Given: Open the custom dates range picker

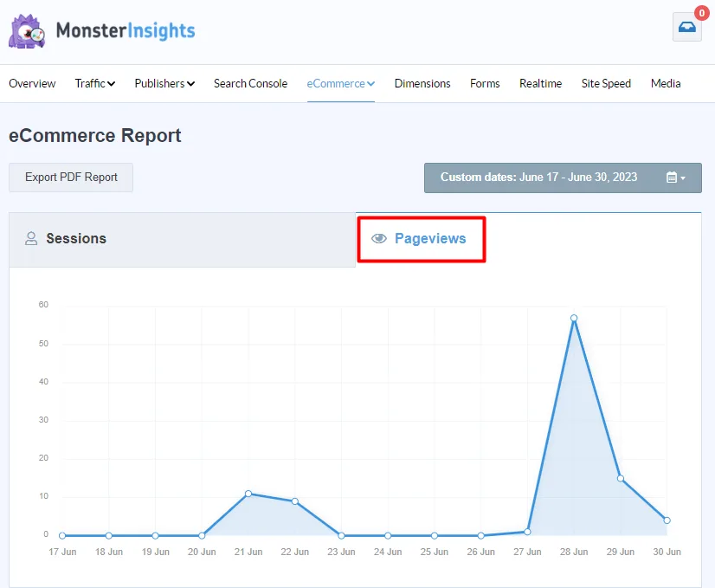Looking at the screenshot, I should coord(562,178).
